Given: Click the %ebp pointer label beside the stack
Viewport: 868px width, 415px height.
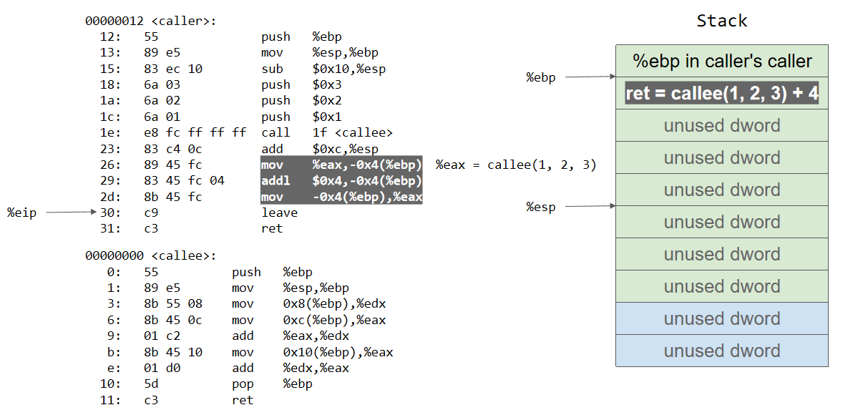Looking at the screenshot, I should (x=541, y=77).
